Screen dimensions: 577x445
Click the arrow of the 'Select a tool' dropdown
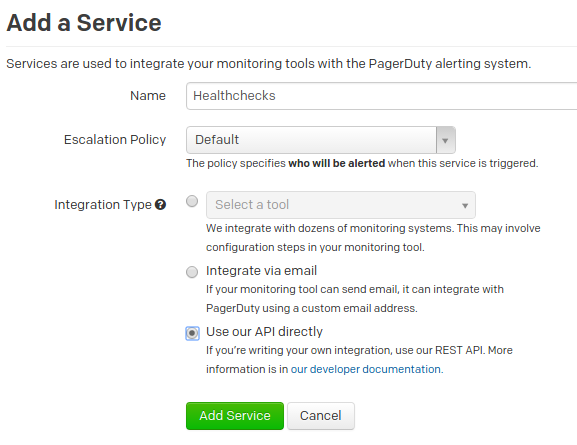(465, 205)
